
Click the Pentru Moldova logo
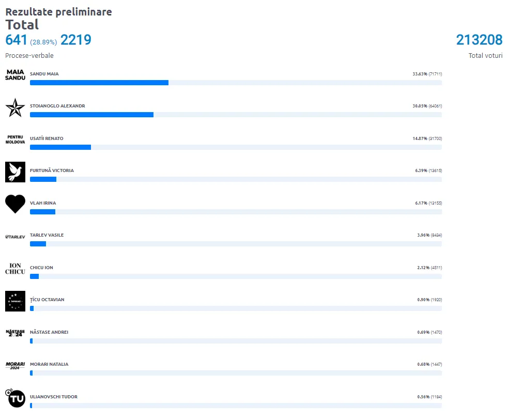pyautogui.click(x=15, y=139)
